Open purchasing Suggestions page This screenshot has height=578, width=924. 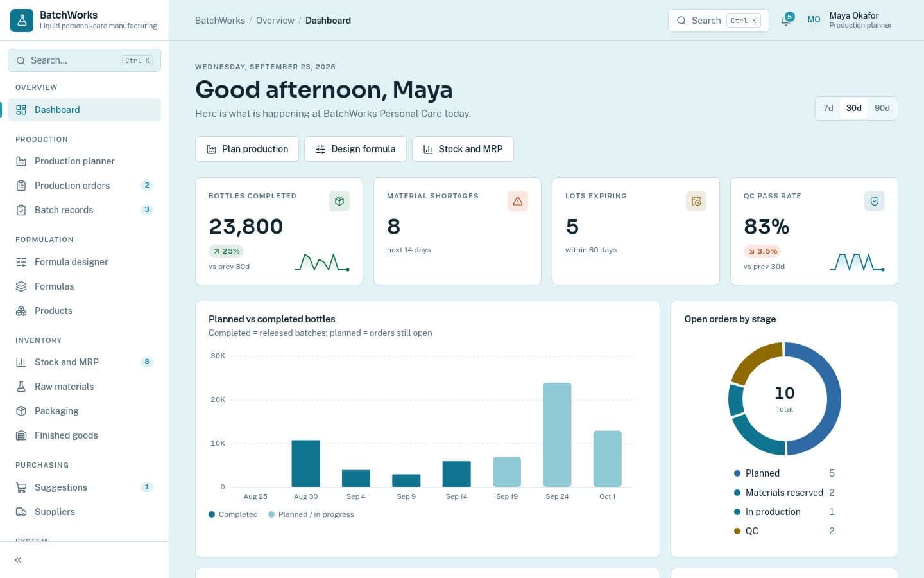pyautogui.click(x=84, y=487)
